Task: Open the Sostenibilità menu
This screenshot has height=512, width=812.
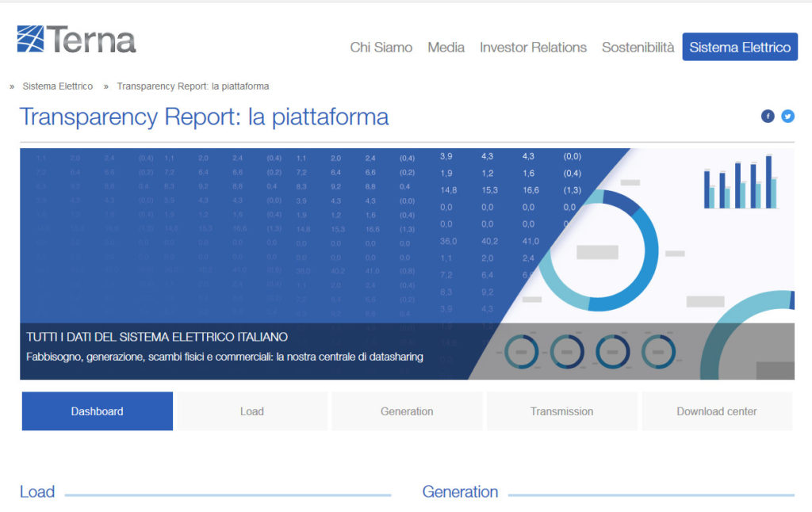Action: 638,48
